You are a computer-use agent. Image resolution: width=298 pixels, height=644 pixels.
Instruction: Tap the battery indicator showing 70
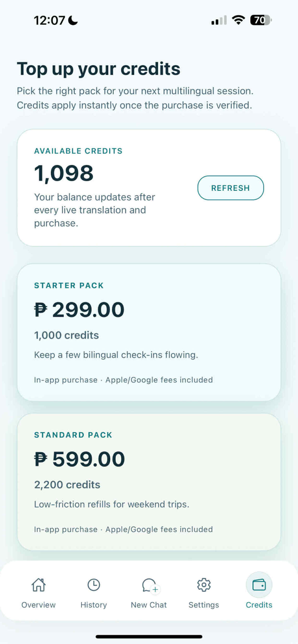point(261,20)
